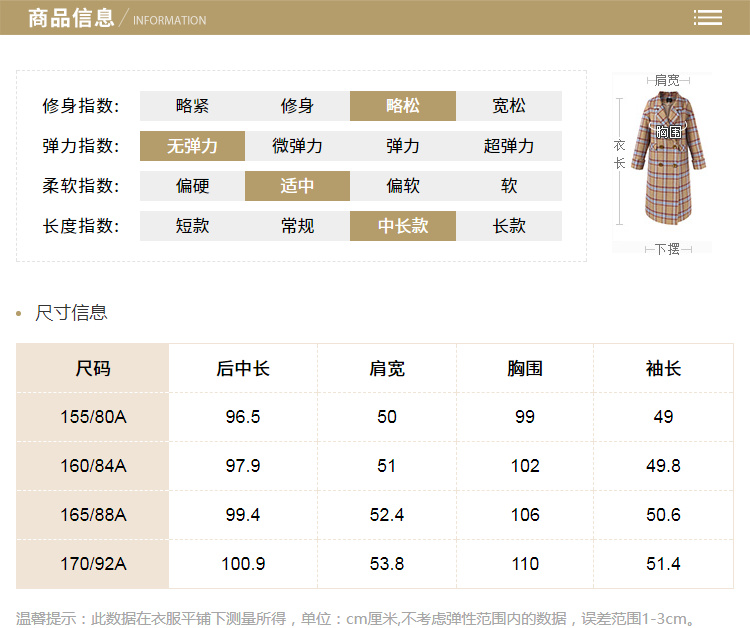Click the 尺码 column header
This screenshot has height=628, width=750.
pos(93,369)
